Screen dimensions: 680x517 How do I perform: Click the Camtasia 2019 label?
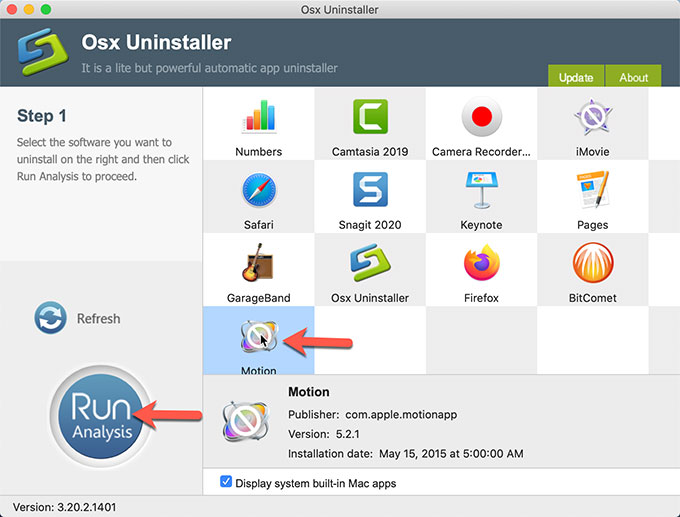point(370,152)
